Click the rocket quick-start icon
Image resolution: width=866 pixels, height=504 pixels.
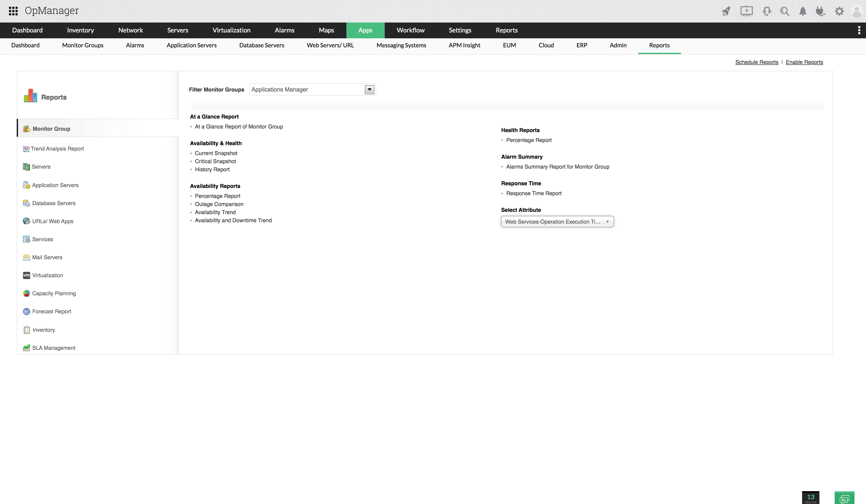click(x=726, y=11)
